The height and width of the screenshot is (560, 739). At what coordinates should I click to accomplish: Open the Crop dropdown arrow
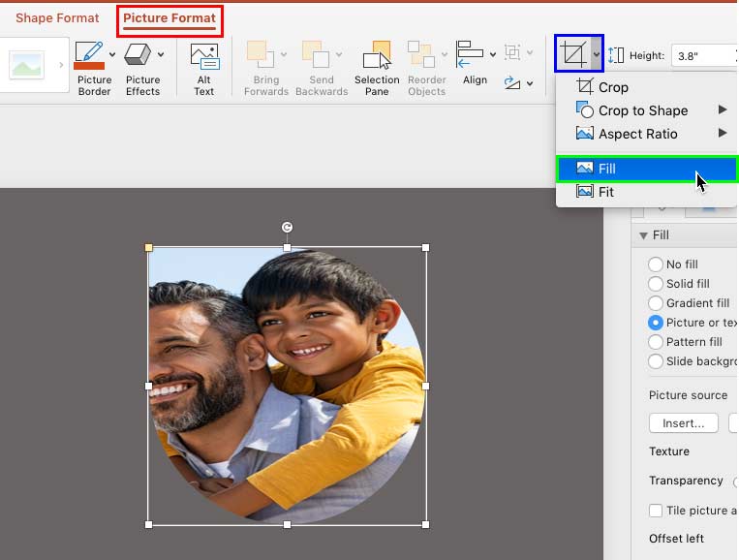(597, 54)
